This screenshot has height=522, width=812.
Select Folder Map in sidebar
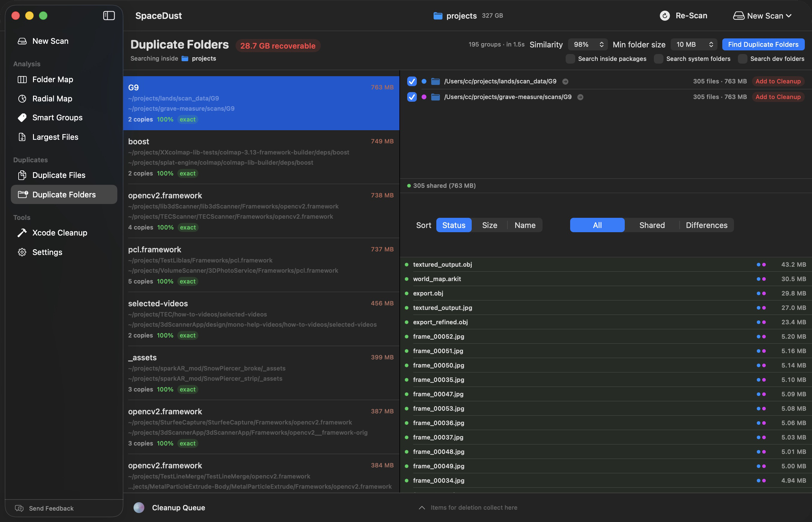[x=64, y=79]
